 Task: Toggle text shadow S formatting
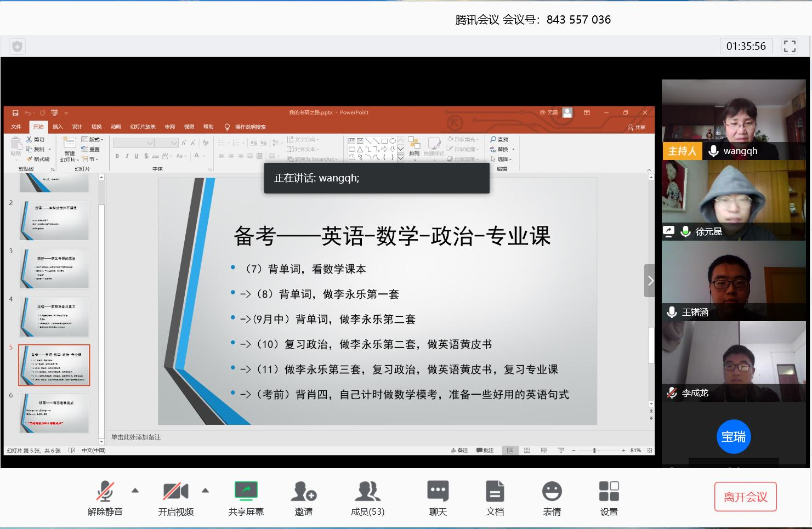[146, 156]
